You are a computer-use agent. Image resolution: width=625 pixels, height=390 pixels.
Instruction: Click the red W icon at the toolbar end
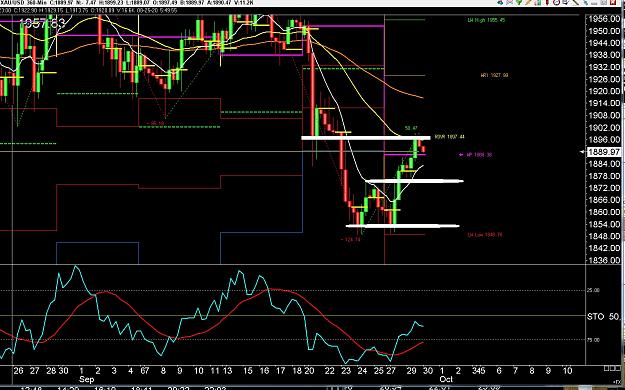(613, 2)
